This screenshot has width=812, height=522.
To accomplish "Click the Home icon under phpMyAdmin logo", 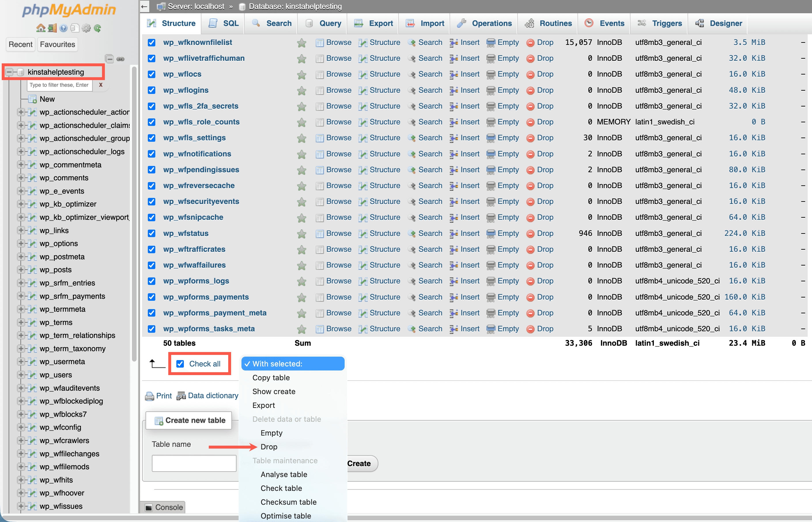I will [41, 28].
